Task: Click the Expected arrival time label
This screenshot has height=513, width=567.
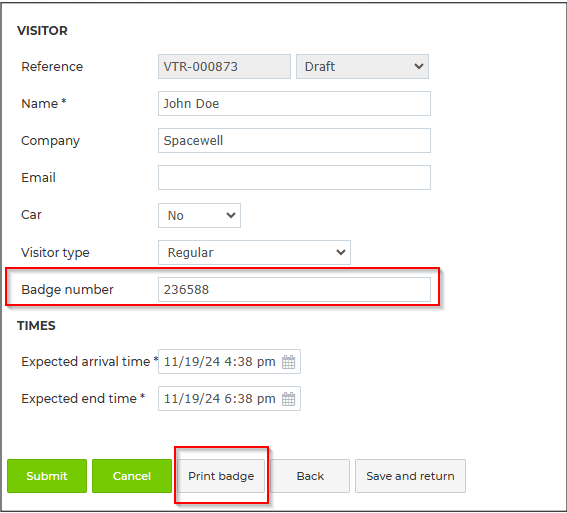Action: tap(90, 362)
